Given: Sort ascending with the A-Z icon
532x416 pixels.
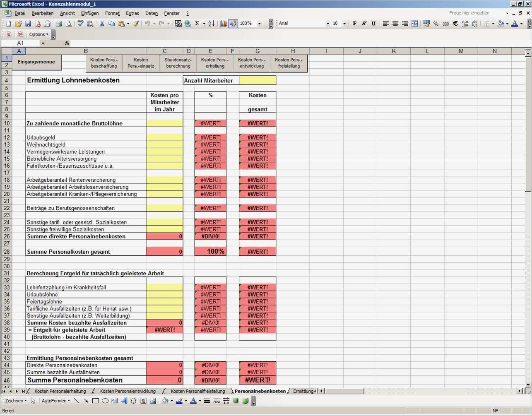Looking at the screenshot, I should click(x=211, y=24).
